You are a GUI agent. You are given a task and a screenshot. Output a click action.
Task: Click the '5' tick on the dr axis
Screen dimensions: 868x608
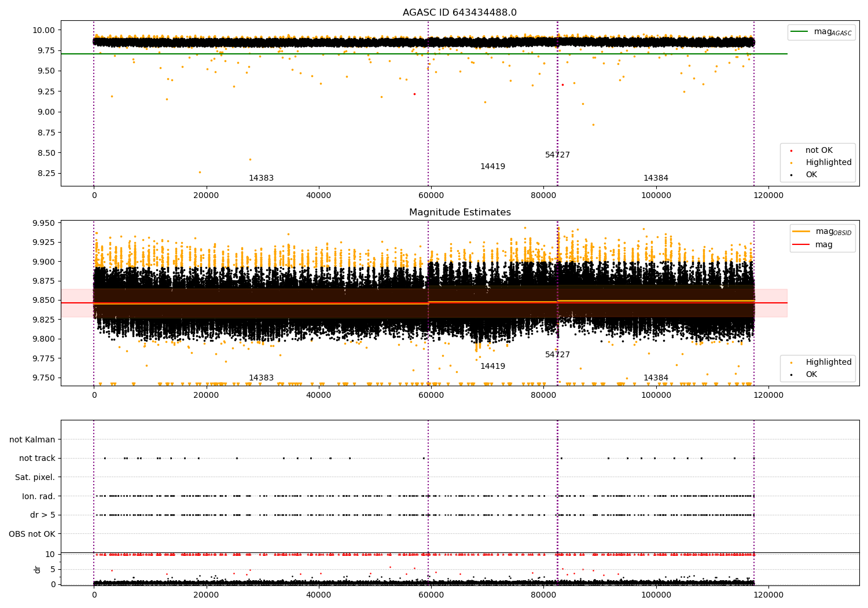(53, 569)
